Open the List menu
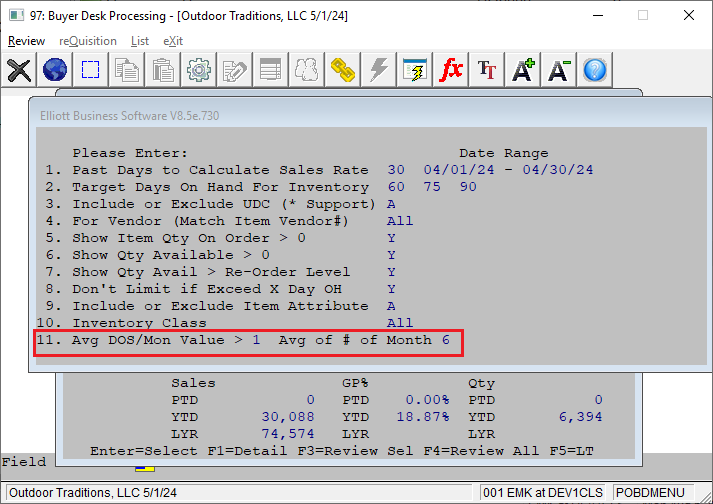Image resolution: width=713 pixels, height=504 pixels. point(140,41)
